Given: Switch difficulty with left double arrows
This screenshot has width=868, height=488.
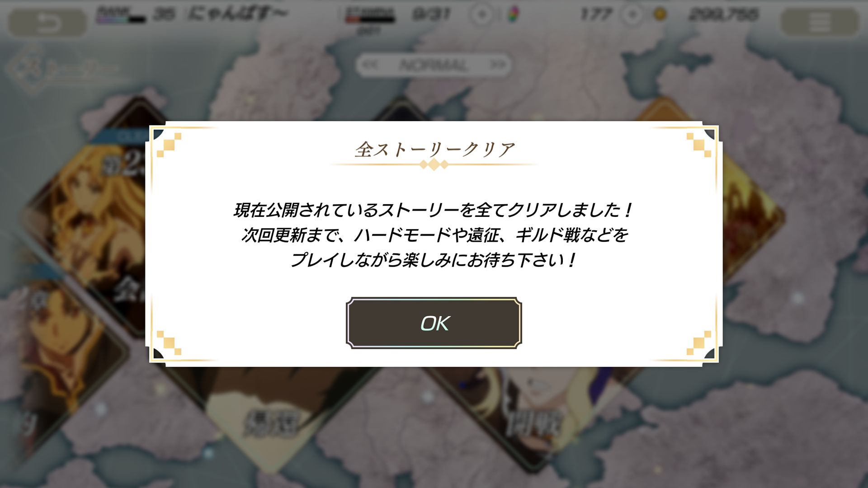Looking at the screenshot, I should coord(370,65).
